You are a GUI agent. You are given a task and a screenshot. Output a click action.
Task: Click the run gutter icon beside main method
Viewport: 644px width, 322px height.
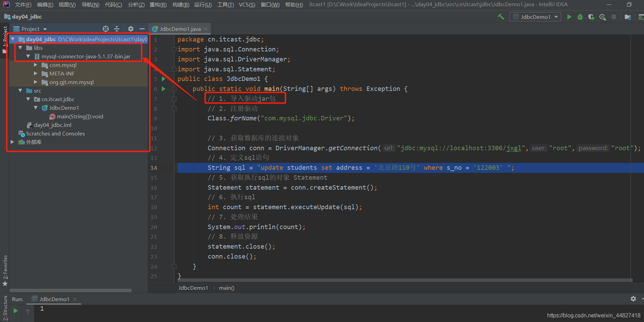tap(163, 89)
